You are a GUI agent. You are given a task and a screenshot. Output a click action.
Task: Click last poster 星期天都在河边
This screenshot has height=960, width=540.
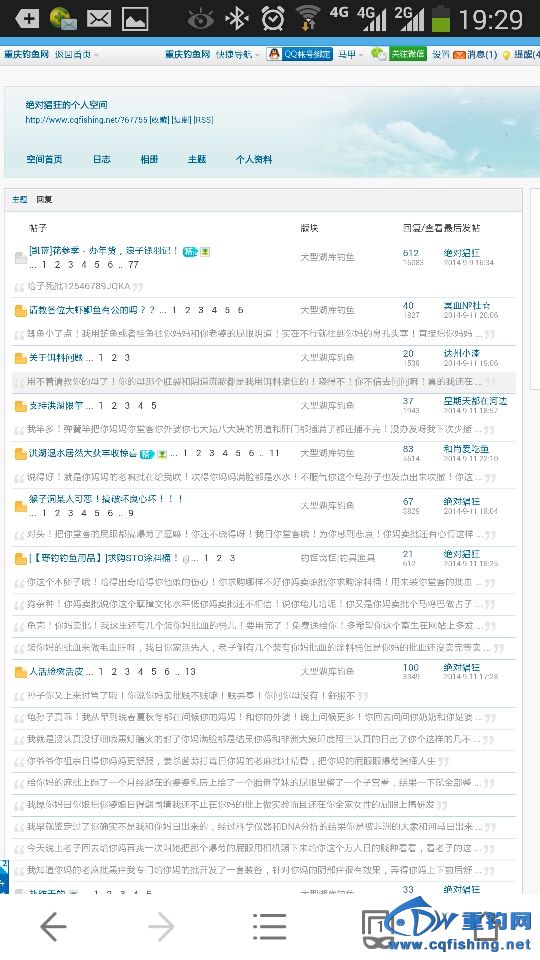coord(476,401)
